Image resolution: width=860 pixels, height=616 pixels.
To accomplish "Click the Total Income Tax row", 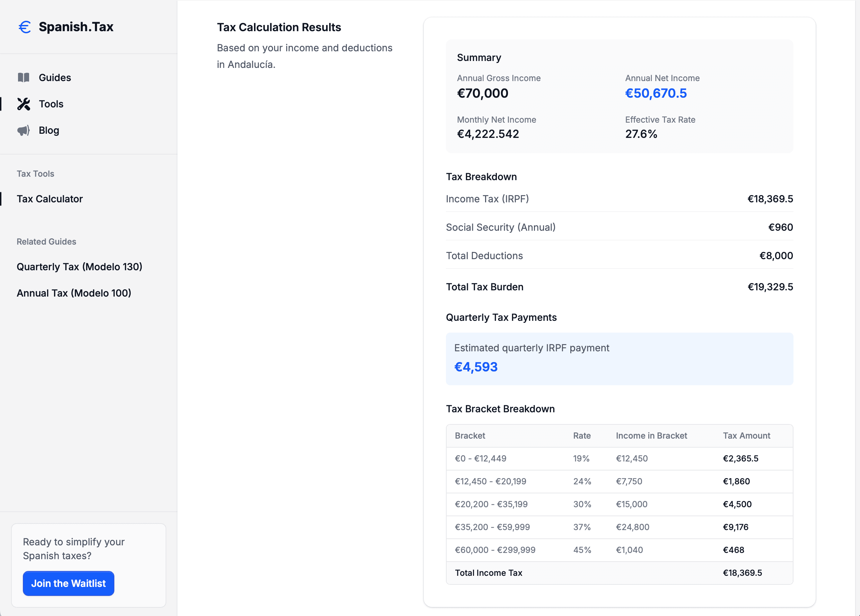I will pyautogui.click(x=619, y=573).
